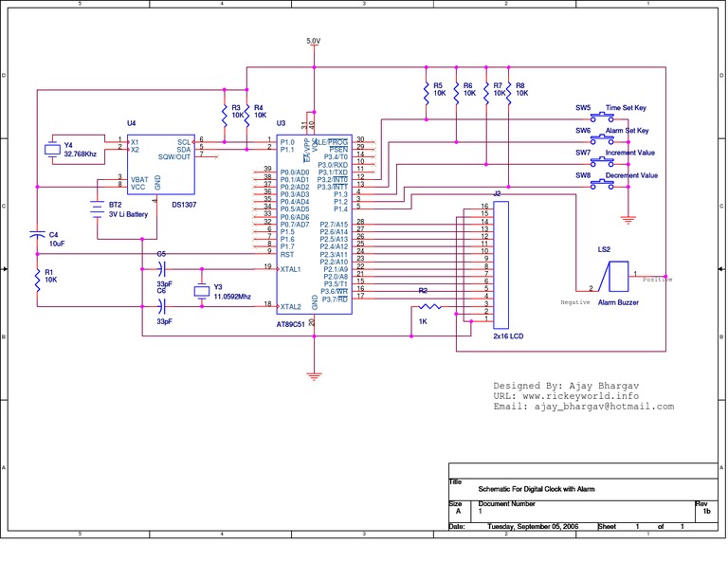Click the ground symbol below the switches
Viewport: 728px width, 562px height.
pyautogui.click(x=628, y=220)
